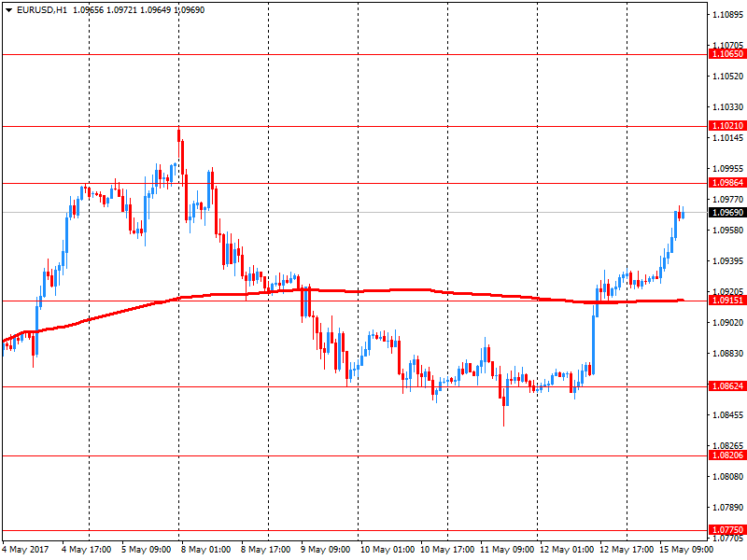Click the 1.08080 price scale value

tap(728, 477)
